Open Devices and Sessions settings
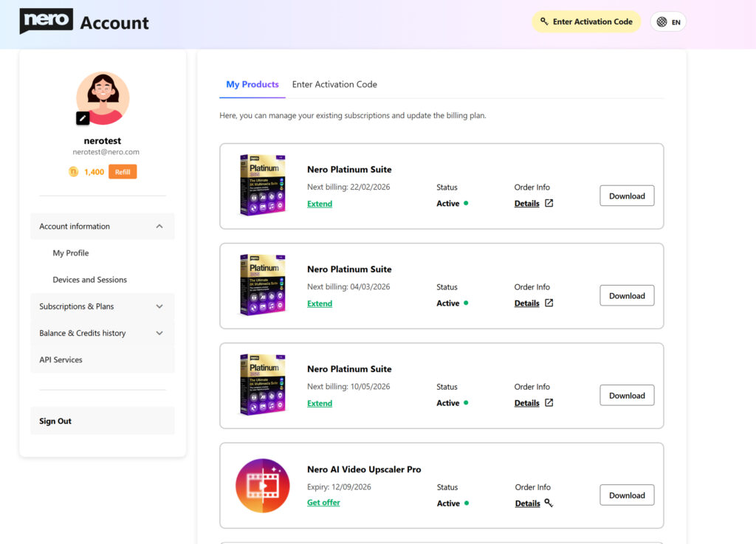 click(x=90, y=280)
